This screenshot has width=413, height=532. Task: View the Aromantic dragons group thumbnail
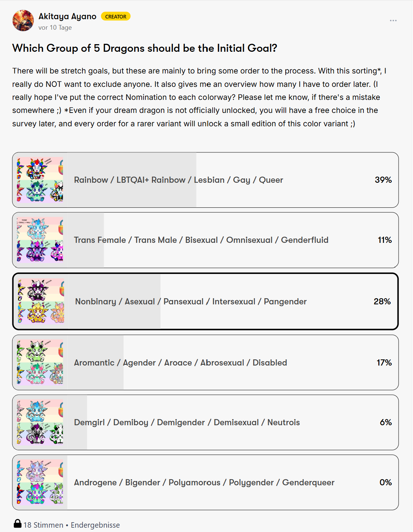pos(40,363)
